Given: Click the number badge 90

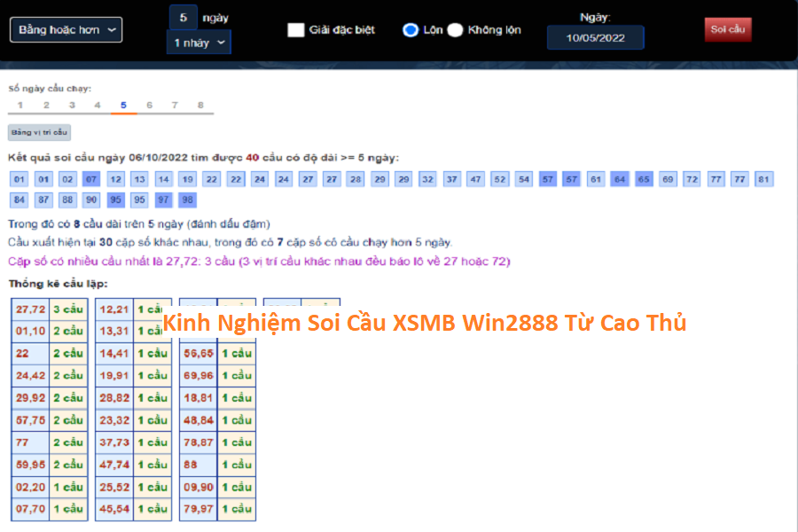Looking at the screenshot, I should point(91,199).
